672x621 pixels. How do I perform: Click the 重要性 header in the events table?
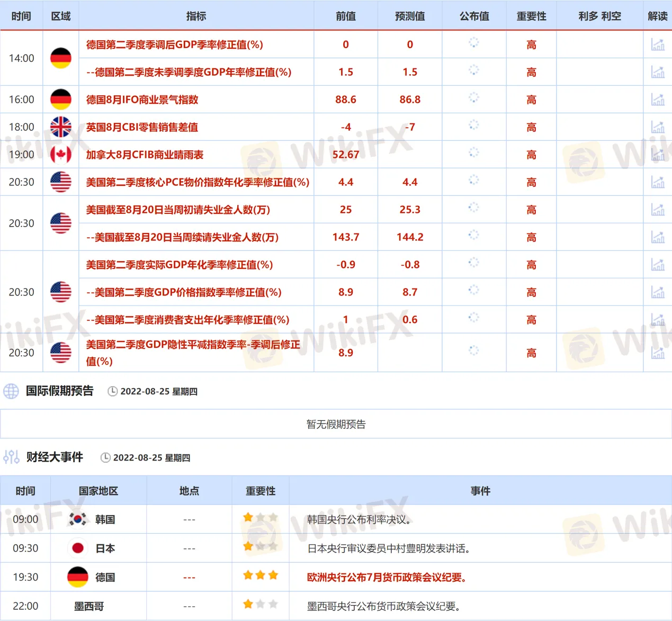[260, 491]
